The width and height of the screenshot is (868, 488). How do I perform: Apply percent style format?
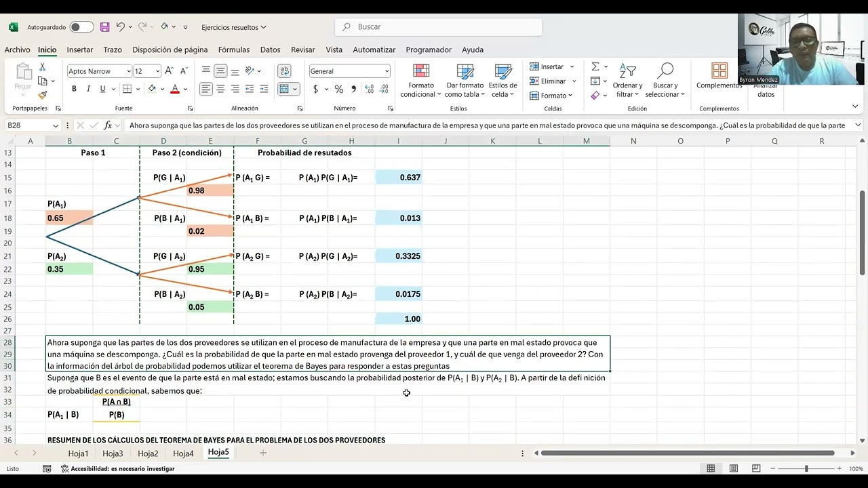(x=339, y=89)
